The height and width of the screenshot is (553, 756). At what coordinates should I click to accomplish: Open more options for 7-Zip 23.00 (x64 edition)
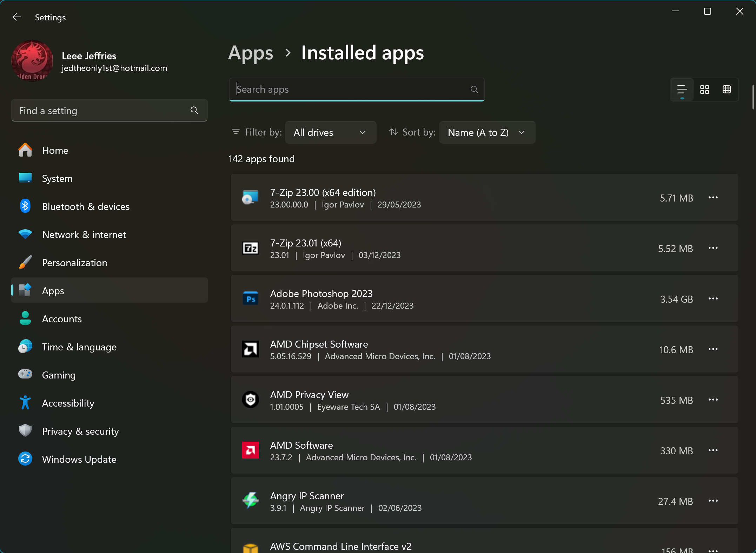click(713, 198)
